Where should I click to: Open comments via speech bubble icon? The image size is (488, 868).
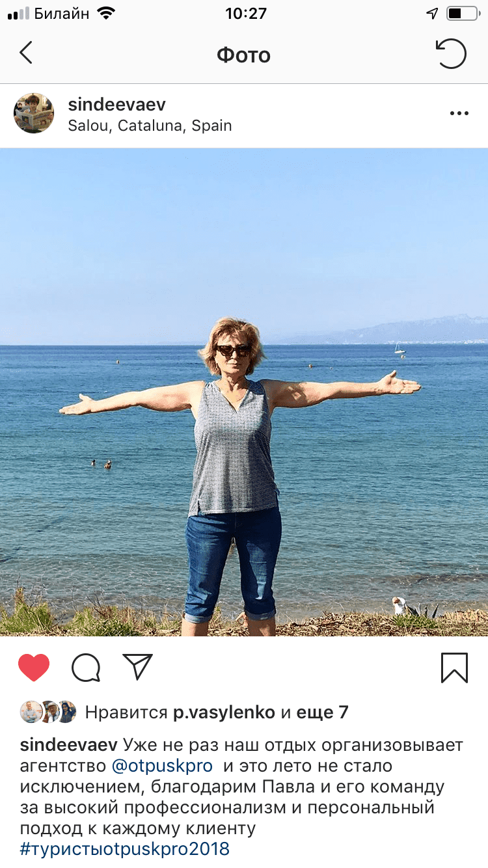pos(86,668)
